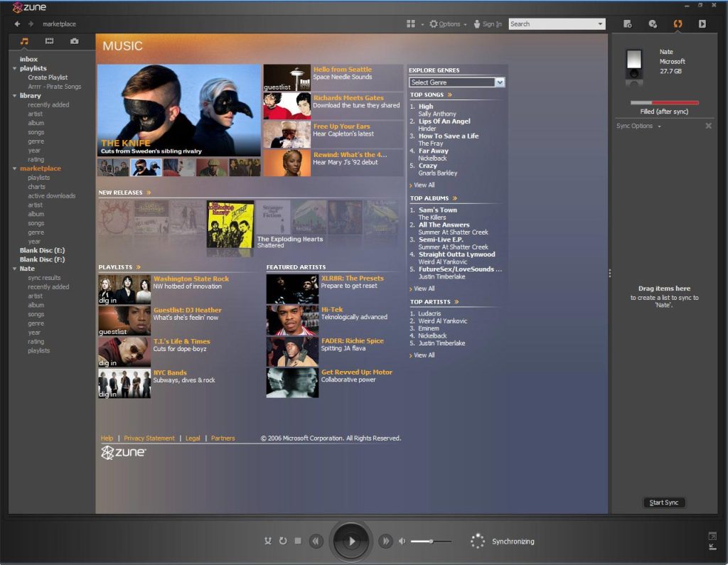728x565 pixels.
Task: Collapse the Nate device tree node
Action: click(15, 269)
